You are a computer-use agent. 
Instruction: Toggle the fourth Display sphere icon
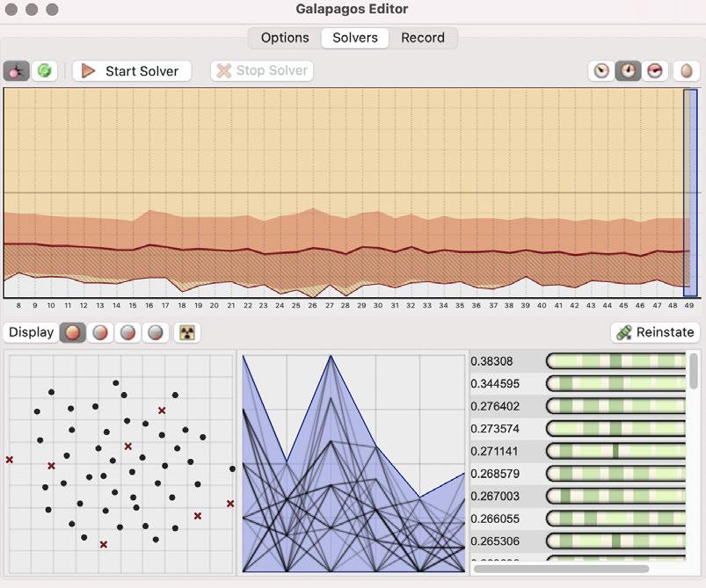coord(156,333)
